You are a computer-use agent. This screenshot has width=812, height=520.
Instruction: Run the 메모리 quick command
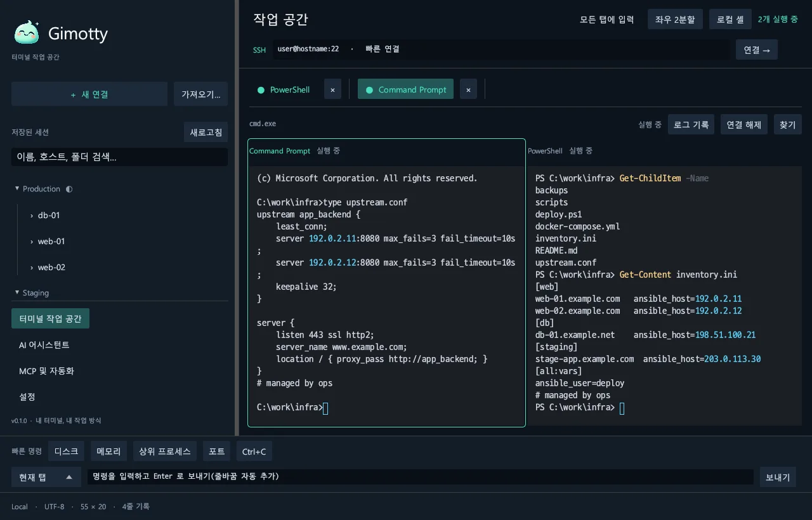108,451
